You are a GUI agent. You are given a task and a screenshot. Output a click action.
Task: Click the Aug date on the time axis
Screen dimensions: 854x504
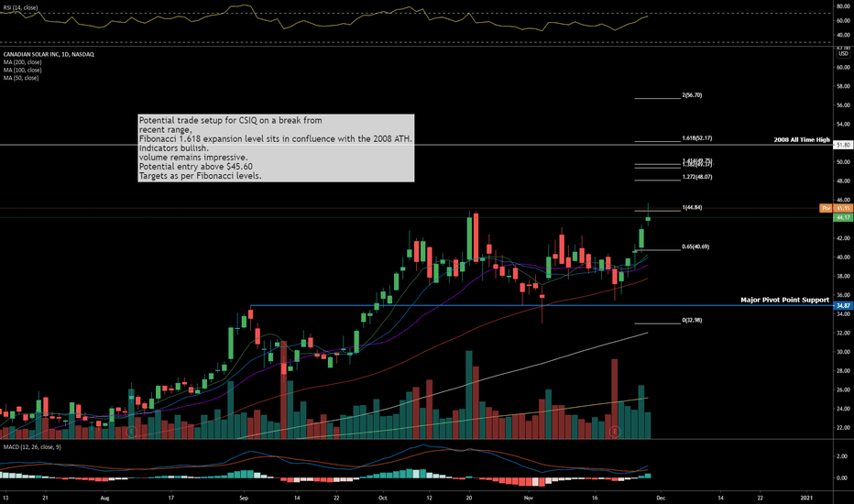click(105, 498)
